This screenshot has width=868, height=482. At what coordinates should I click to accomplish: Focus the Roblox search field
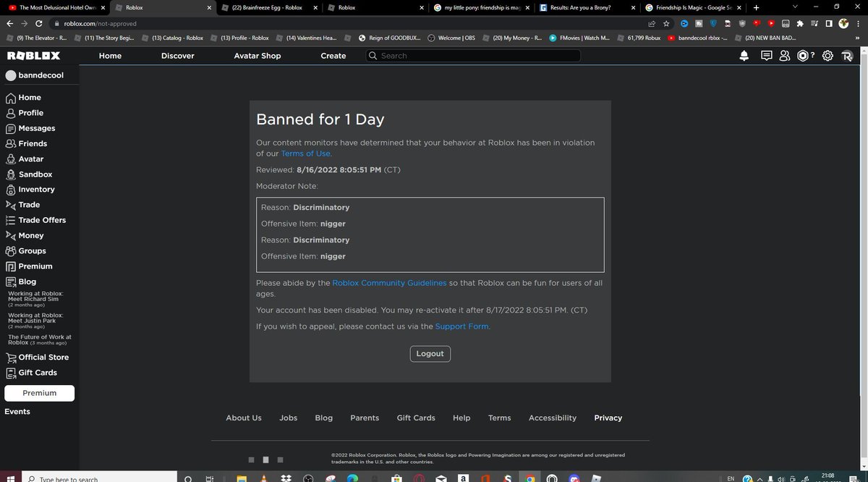(x=472, y=56)
